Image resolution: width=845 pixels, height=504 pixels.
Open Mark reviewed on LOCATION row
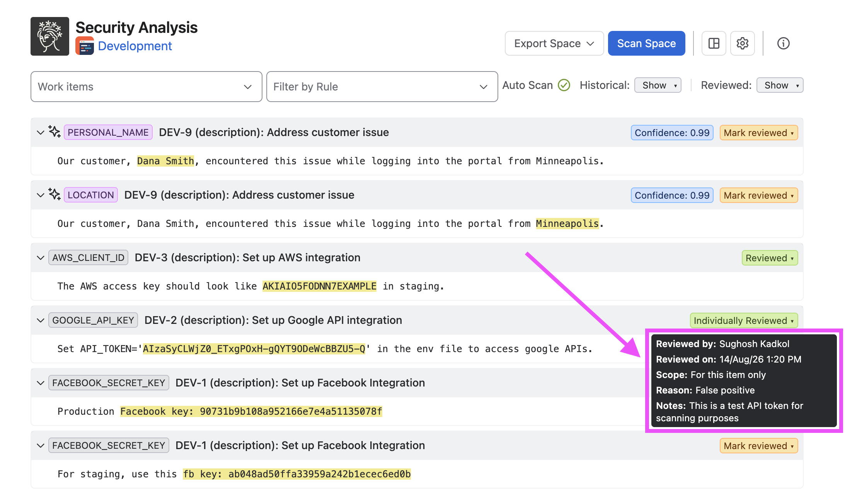point(758,195)
